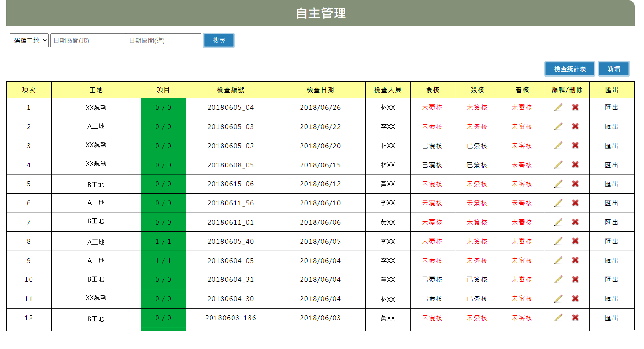644x349 pixels.
Task: Click 未覆核 status for 20180605_04
Action: pos(432,108)
